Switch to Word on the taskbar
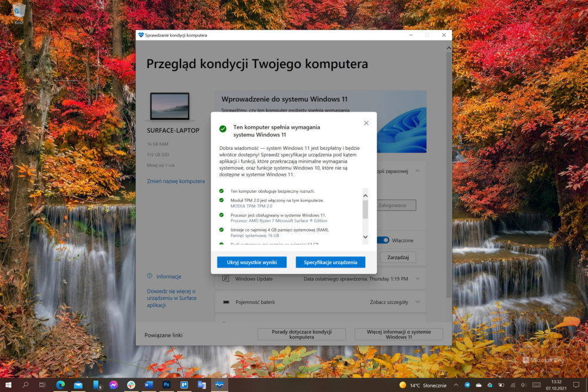This screenshot has height=392, width=588. [x=149, y=385]
